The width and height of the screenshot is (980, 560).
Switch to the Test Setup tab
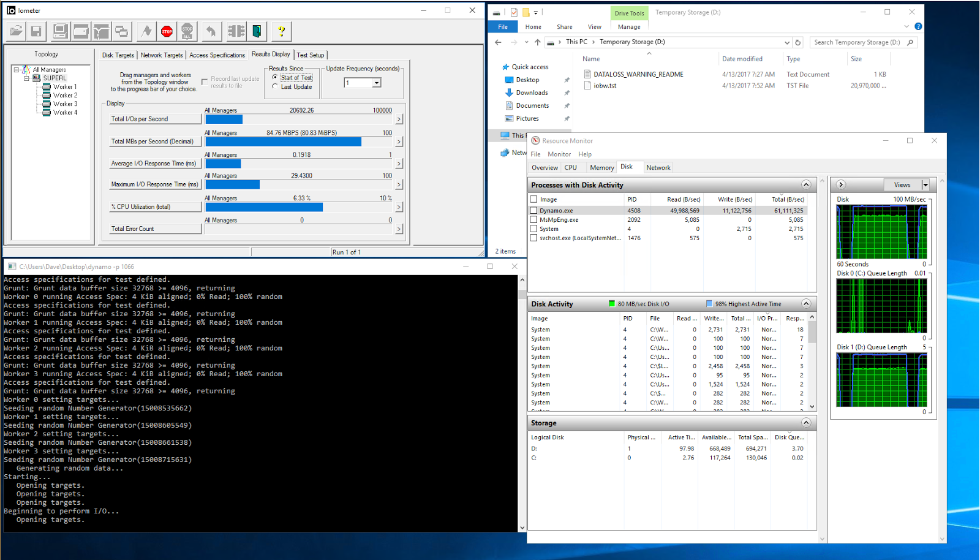[x=311, y=55]
